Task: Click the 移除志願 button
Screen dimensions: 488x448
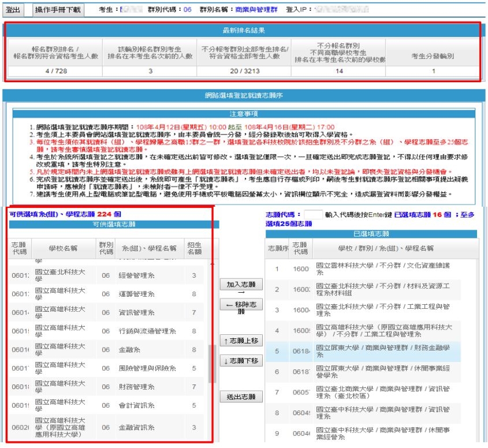Action: click(x=241, y=305)
